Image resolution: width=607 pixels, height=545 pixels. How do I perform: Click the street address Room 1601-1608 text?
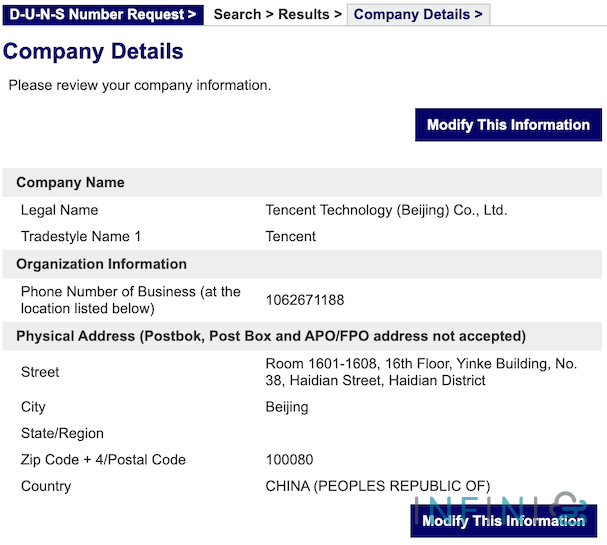tap(421, 372)
